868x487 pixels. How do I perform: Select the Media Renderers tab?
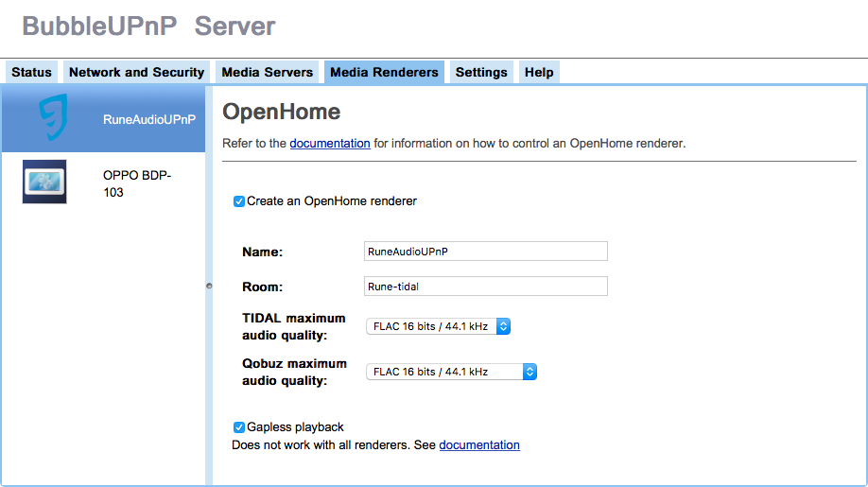(x=384, y=73)
